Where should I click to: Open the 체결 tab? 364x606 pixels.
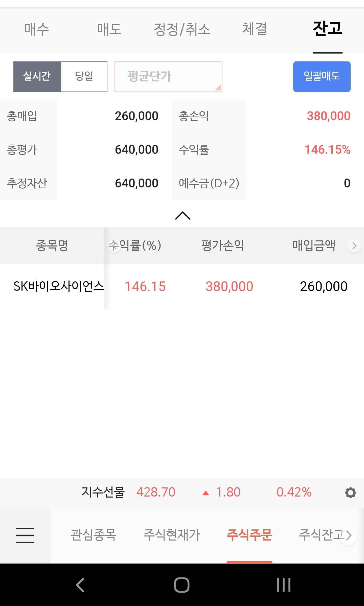coord(255,29)
